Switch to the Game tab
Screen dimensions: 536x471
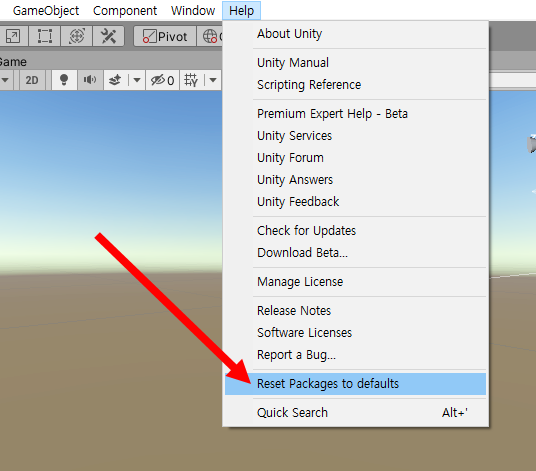(x=13, y=62)
